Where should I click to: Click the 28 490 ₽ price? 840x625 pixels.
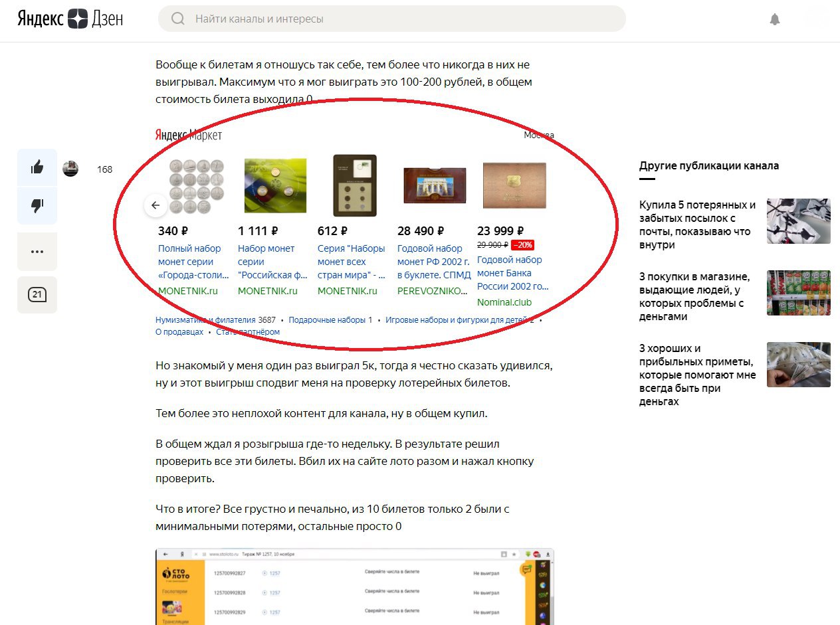coord(421,231)
